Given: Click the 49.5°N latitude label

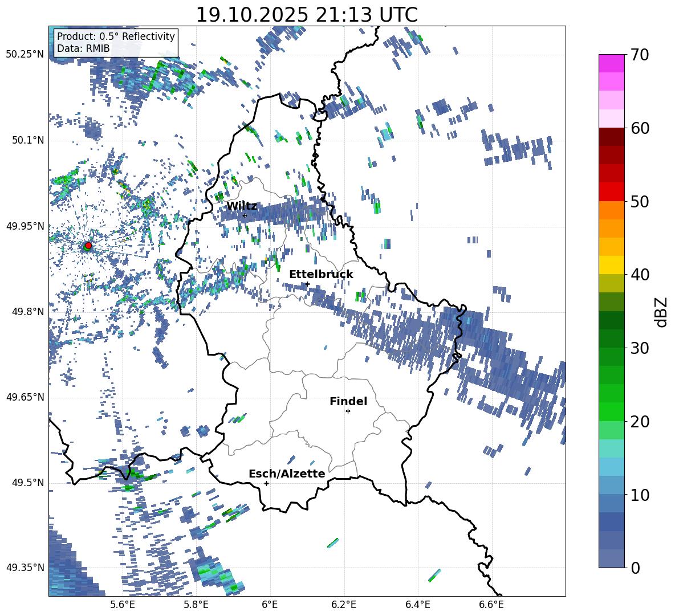Looking at the screenshot, I should 27,483.
